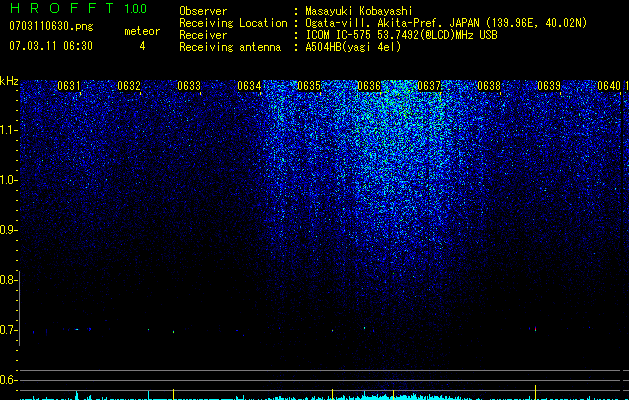Click the meteor count label

coord(142,31)
